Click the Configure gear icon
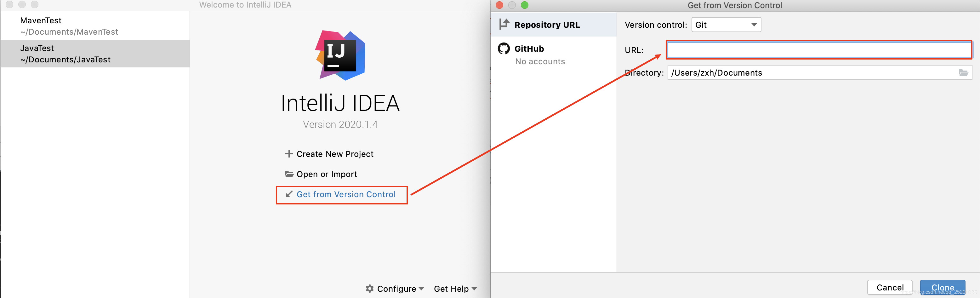 click(369, 289)
